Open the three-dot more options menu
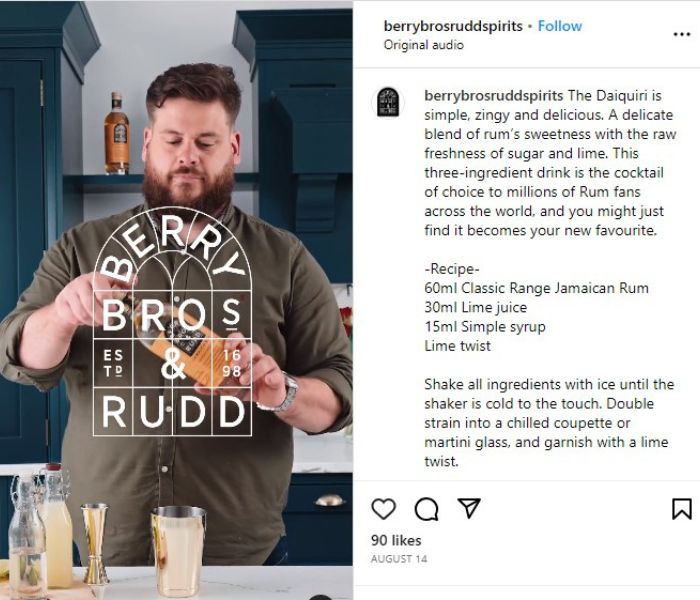The image size is (700, 600). click(682, 34)
